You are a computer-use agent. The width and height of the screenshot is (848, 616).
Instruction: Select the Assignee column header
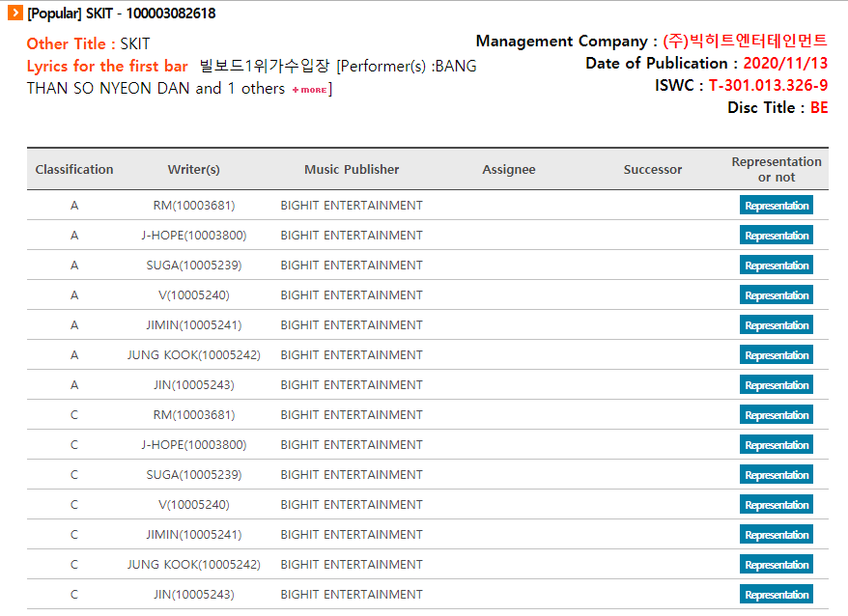509,169
